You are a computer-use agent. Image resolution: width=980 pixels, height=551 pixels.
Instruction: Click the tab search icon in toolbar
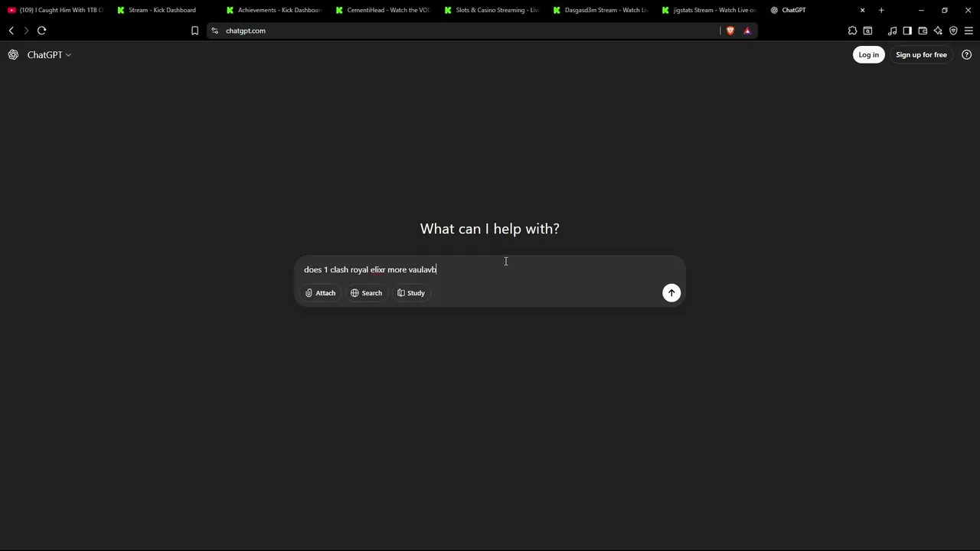867,31
